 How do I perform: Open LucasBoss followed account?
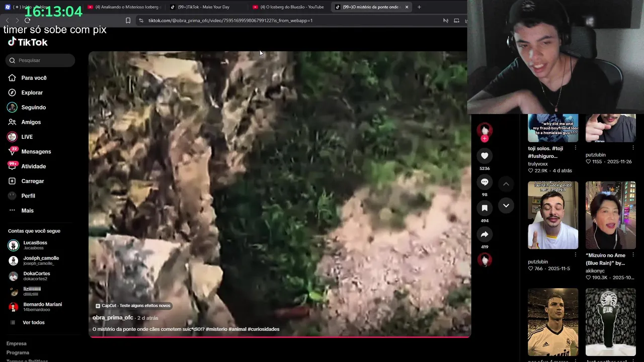[35, 245]
